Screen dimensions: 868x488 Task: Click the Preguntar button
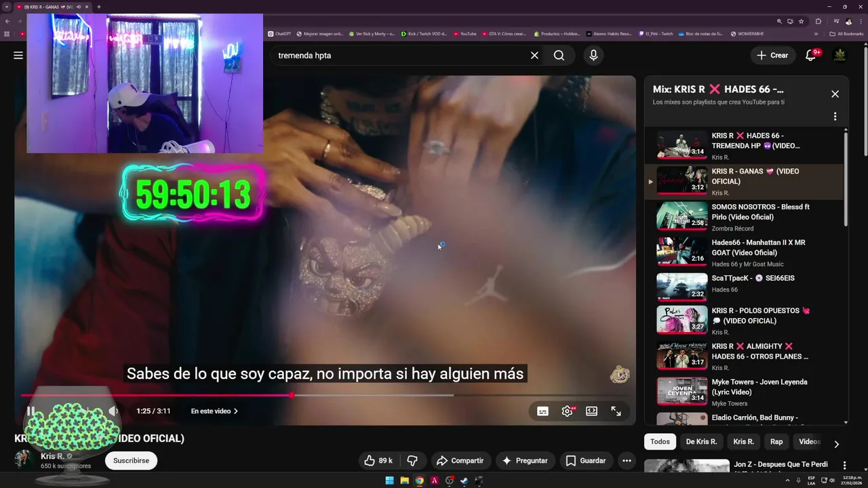pyautogui.click(x=525, y=461)
